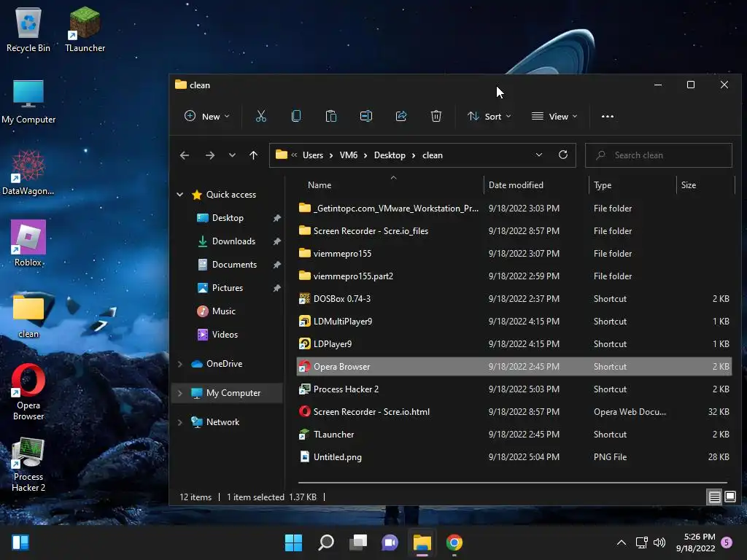Viewport: 747px width, 560px height.
Task: Expand Network in navigation pane
Action: (179, 422)
